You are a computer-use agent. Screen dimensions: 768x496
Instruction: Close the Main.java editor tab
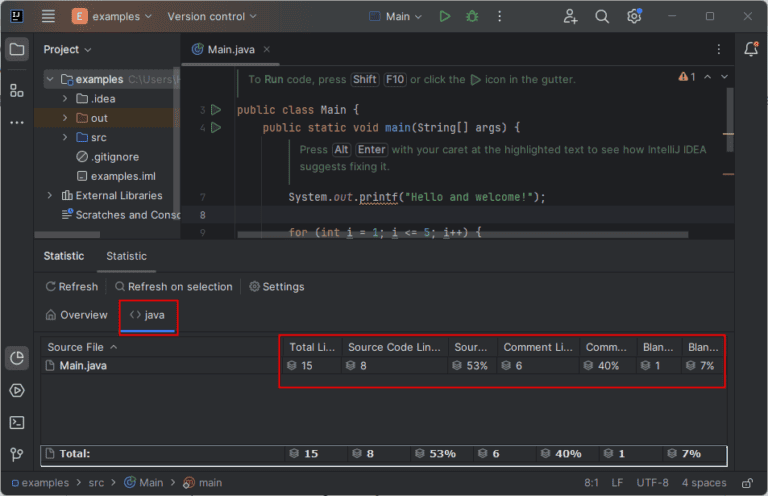point(267,50)
